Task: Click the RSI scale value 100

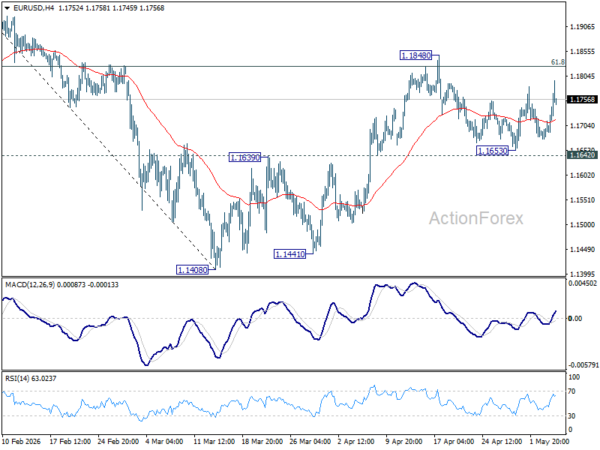Action: click(574, 377)
